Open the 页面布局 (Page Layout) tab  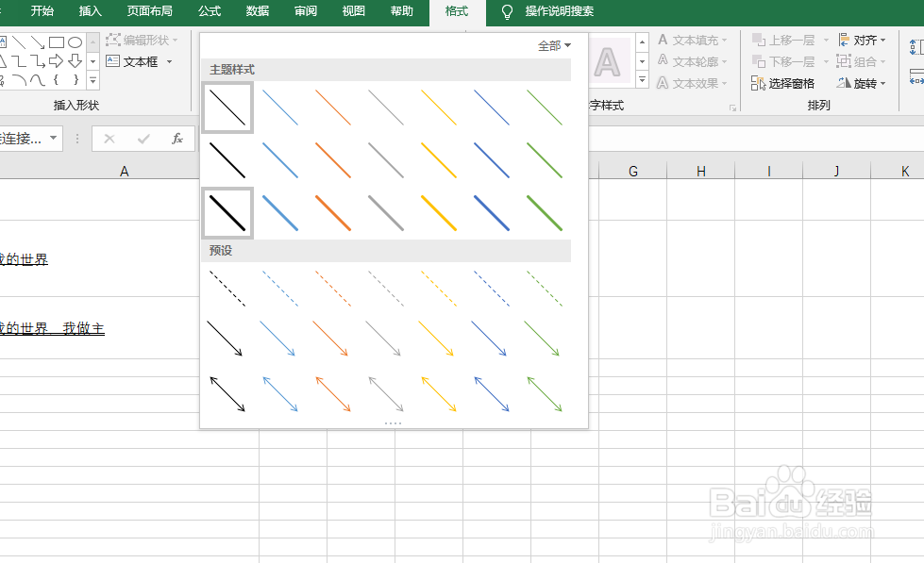[x=150, y=11]
